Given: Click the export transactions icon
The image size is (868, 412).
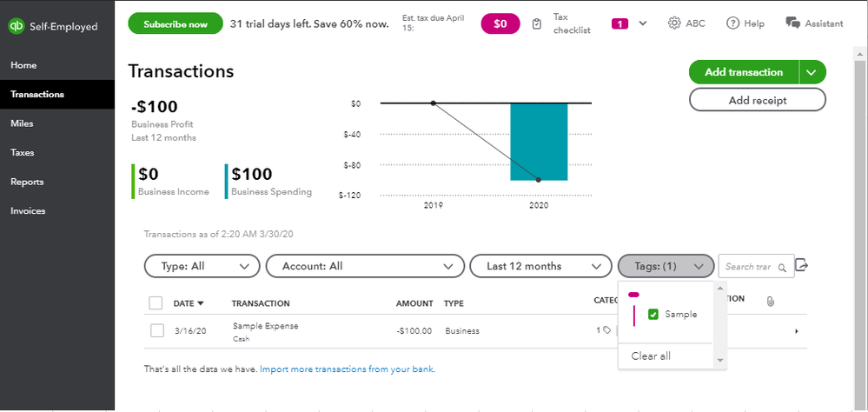Looking at the screenshot, I should click(802, 266).
